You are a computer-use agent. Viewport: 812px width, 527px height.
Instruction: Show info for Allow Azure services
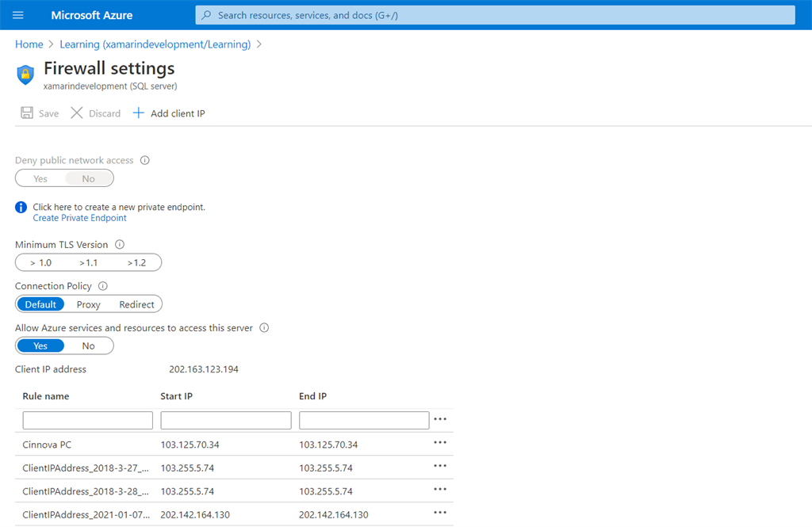coord(264,328)
